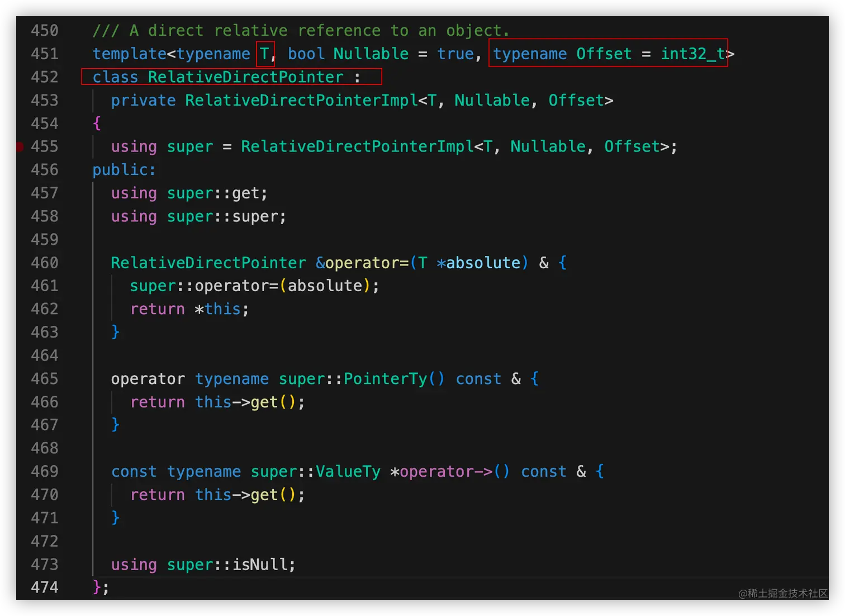
Task: Select the ValueTy identifier on line 469
Action: [346, 471]
